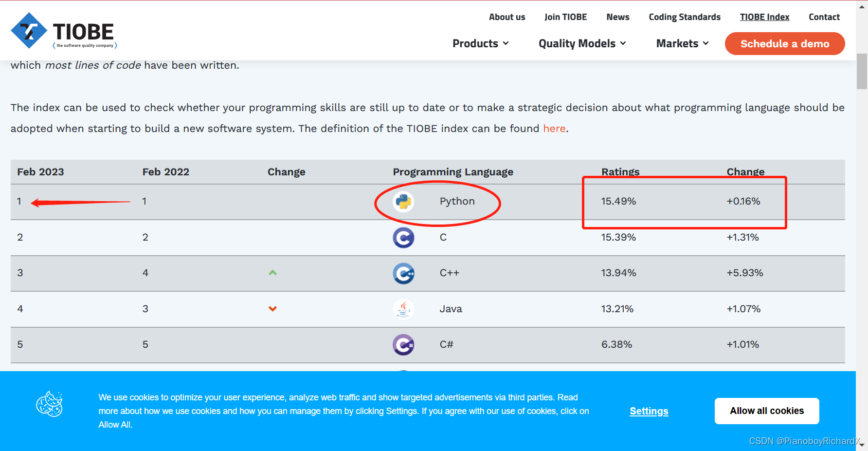
Task: Click the '13.21%' rating value
Action: point(617,309)
